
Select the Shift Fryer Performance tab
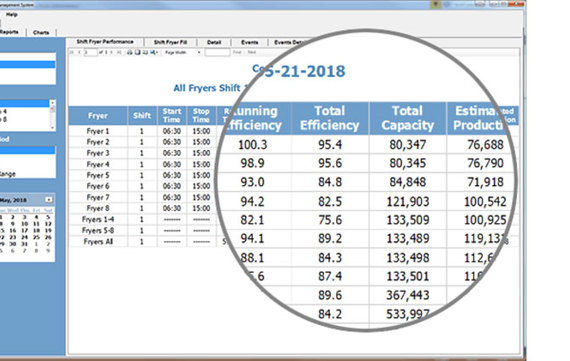tap(105, 42)
